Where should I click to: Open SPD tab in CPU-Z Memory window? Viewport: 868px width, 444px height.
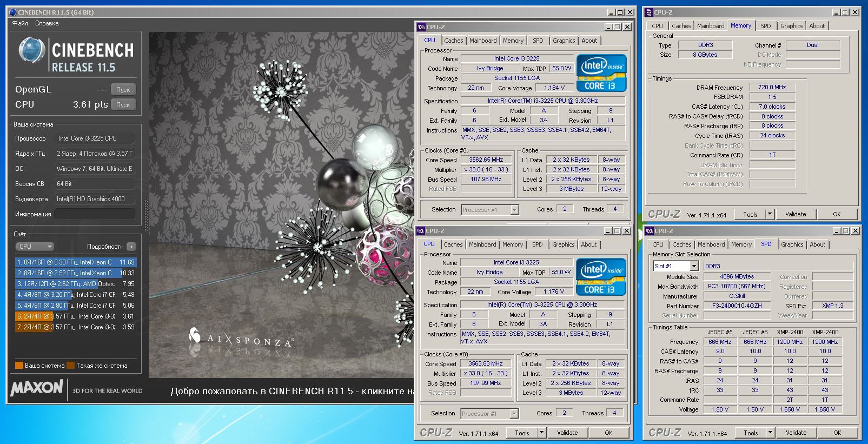(766, 26)
